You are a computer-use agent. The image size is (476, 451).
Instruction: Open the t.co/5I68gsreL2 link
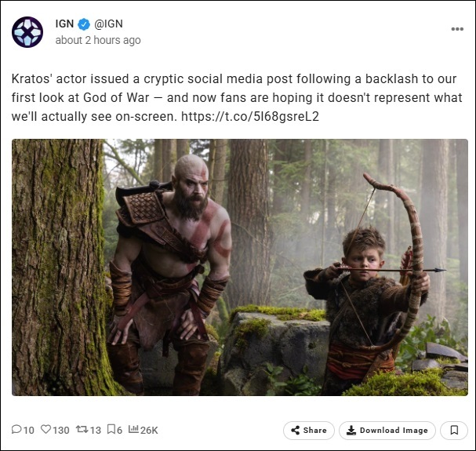(250, 116)
